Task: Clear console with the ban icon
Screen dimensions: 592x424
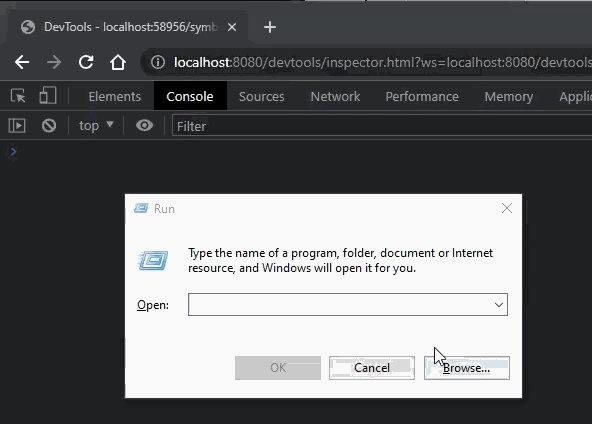Action: point(49,125)
